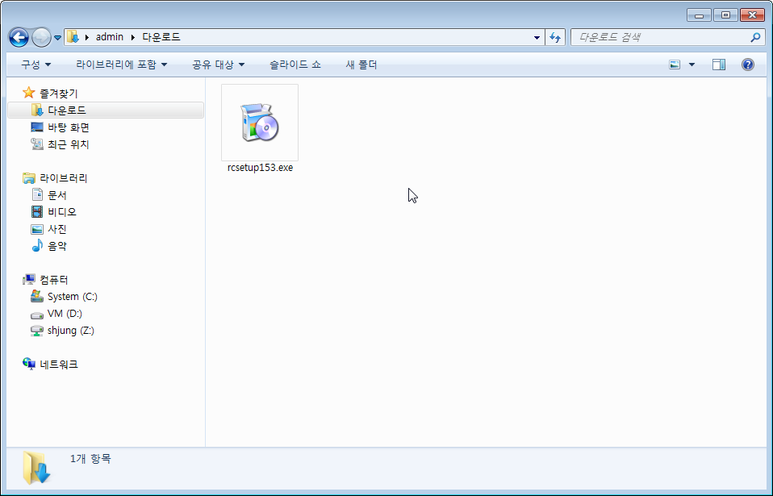Open the 라이브러리에 포함 menu
Screen dimensions: 773x496
121,65
